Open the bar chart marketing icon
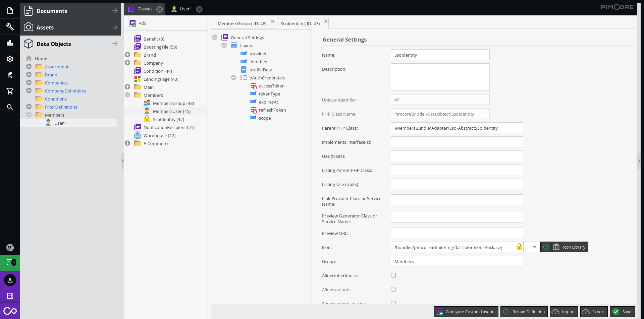This screenshot has height=319, width=644. [x=10, y=43]
